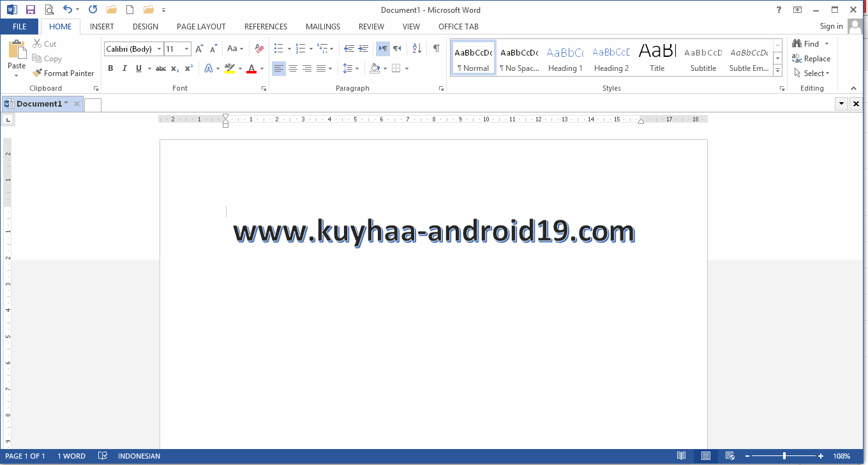Increase font size with Grow Font

pos(199,49)
